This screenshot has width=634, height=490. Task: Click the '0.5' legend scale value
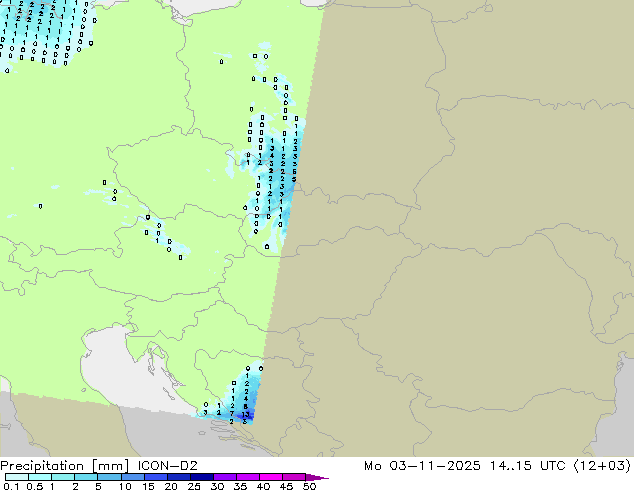coord(34,486)
